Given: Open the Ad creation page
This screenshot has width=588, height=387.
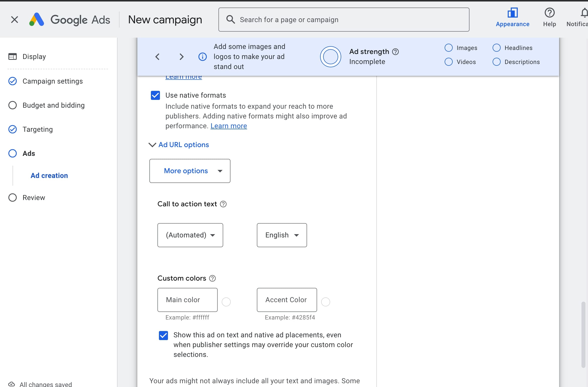Looking at the screenshot, I should pos(49,175).
